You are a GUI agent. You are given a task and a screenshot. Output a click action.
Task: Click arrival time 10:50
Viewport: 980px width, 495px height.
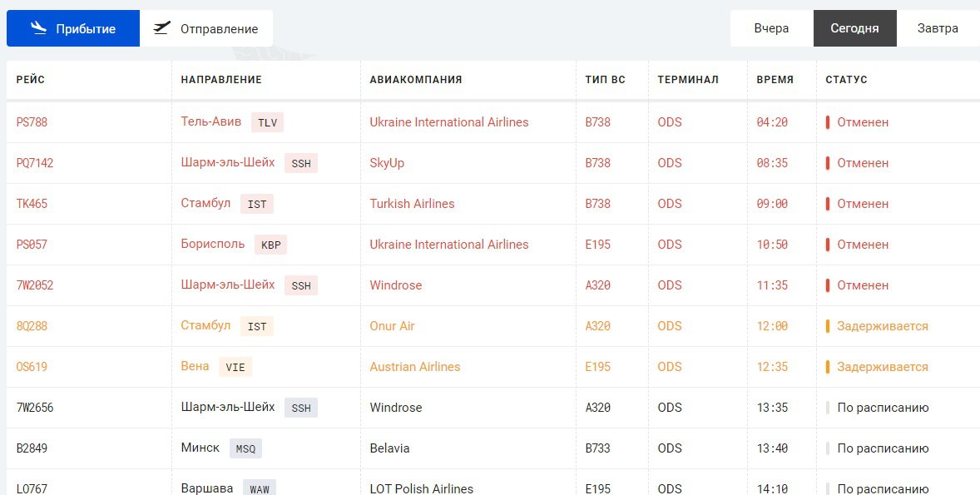tap(772, 245)
